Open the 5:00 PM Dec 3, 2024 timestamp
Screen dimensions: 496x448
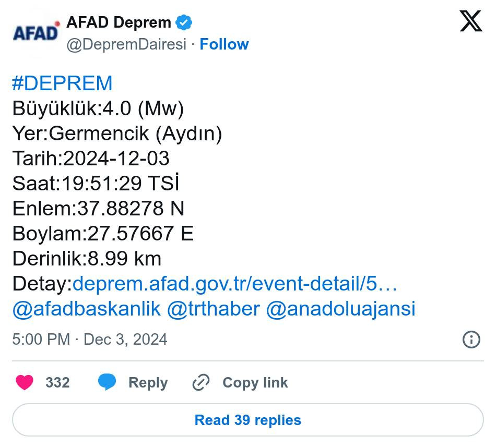click(x=89, y=340)
